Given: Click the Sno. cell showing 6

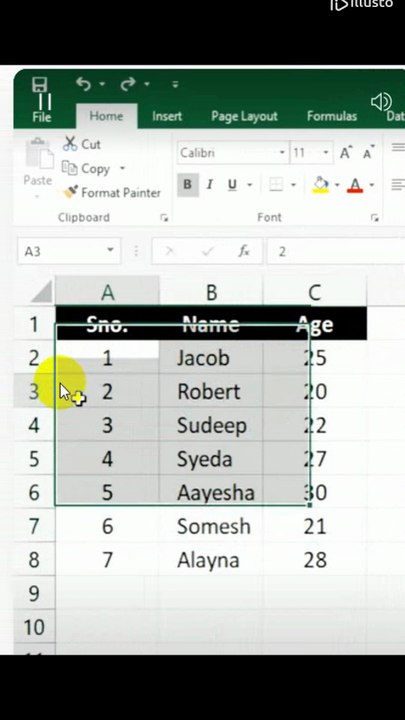Looking at the screenshot, I should 107,526.
